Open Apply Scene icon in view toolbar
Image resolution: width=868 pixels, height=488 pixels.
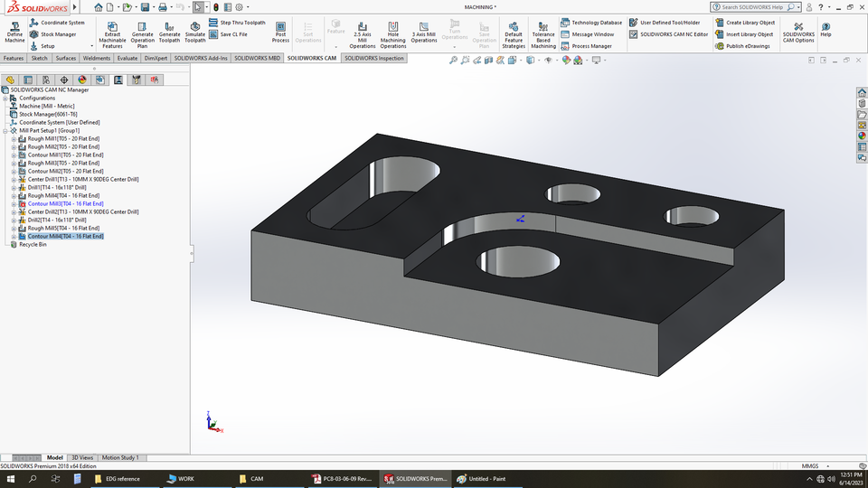[578, 61]
